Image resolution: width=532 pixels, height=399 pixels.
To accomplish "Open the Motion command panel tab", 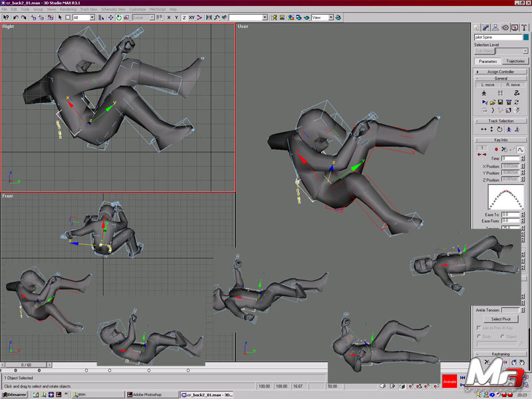I will tap(505, 27).
